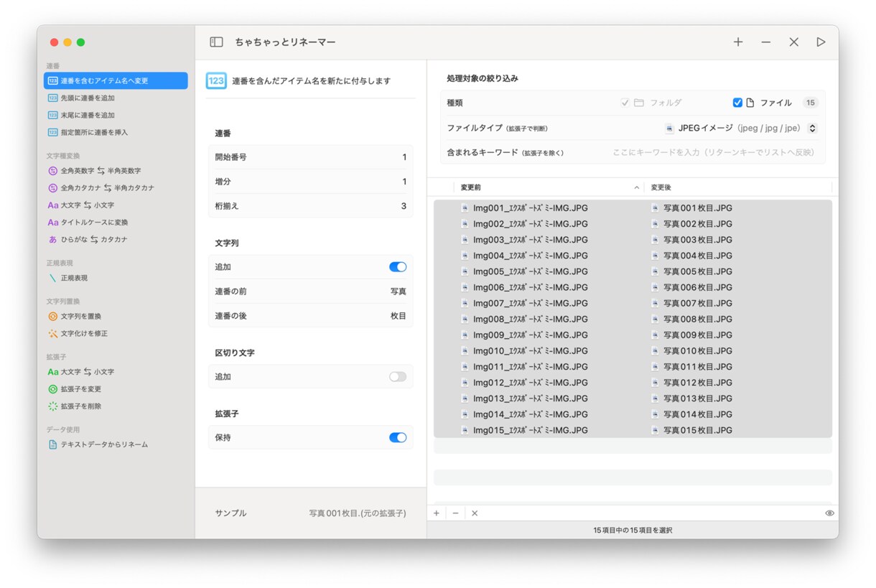Screen dimensions: 876x588
Task: Click the file count badge 15
Action: pyautogui.click(x=810, y=103)
